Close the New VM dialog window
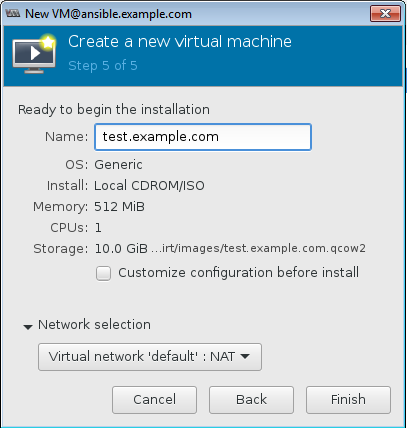Screen dimensions: 407x428 (x=385, y=14)
